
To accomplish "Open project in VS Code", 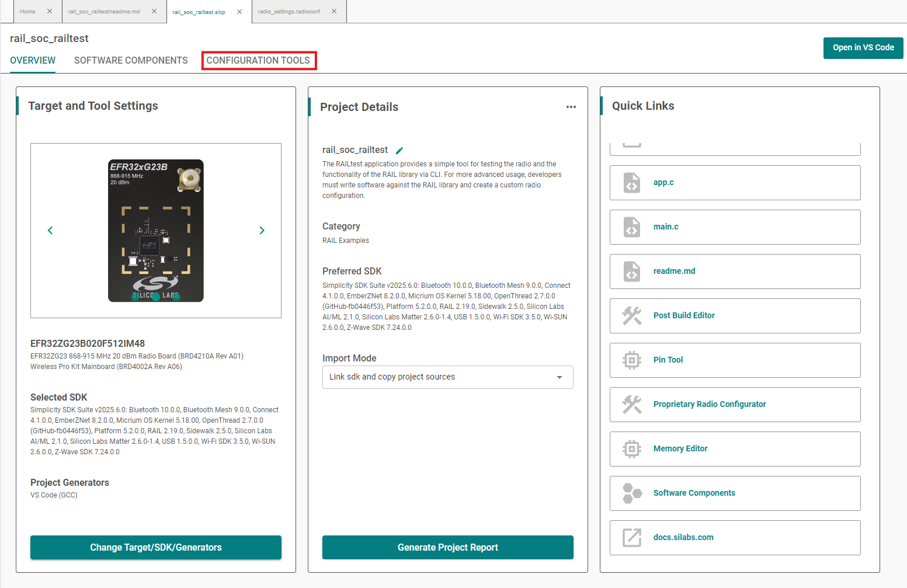I will coord(863,48).
